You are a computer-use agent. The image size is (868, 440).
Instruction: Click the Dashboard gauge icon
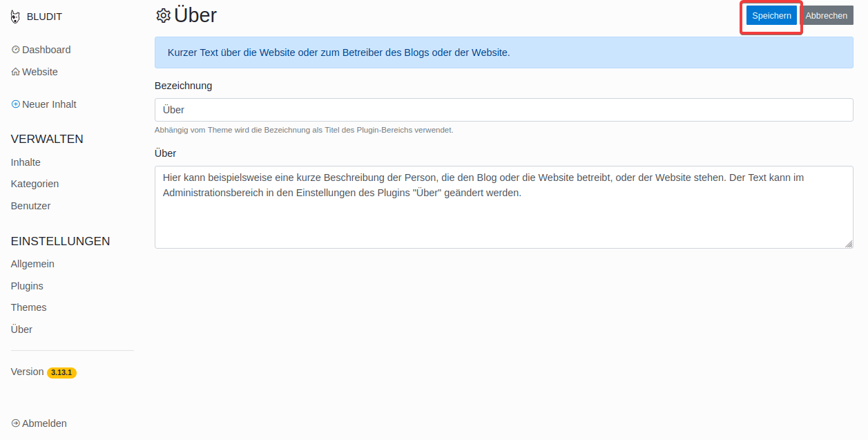point(16,50)
